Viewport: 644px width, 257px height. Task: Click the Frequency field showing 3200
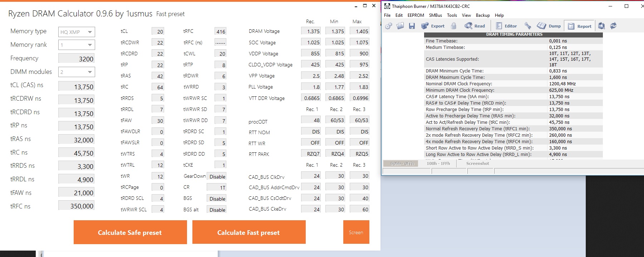77,59
